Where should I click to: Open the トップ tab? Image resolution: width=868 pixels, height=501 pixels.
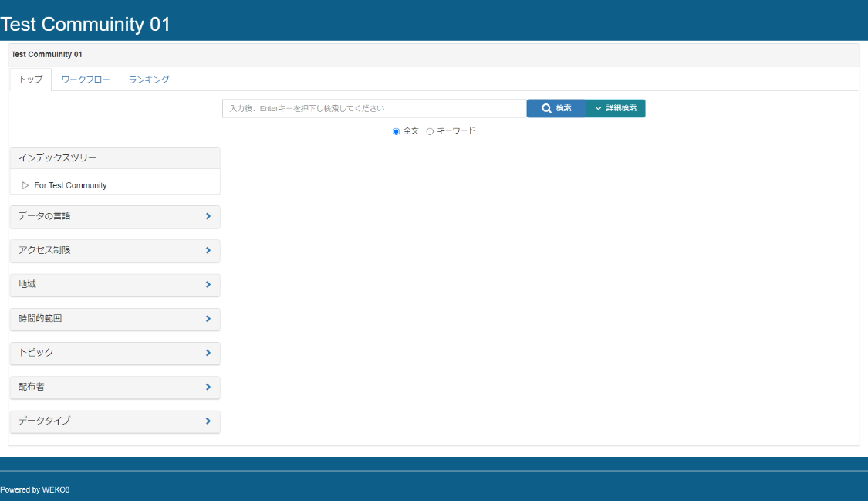click(x=31, y=80)
